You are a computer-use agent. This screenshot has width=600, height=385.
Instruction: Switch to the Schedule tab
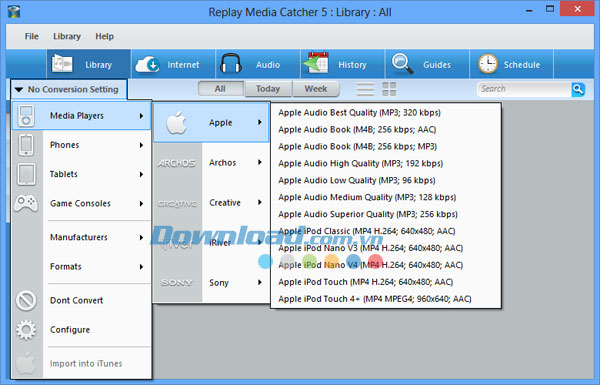click(512, 64)
